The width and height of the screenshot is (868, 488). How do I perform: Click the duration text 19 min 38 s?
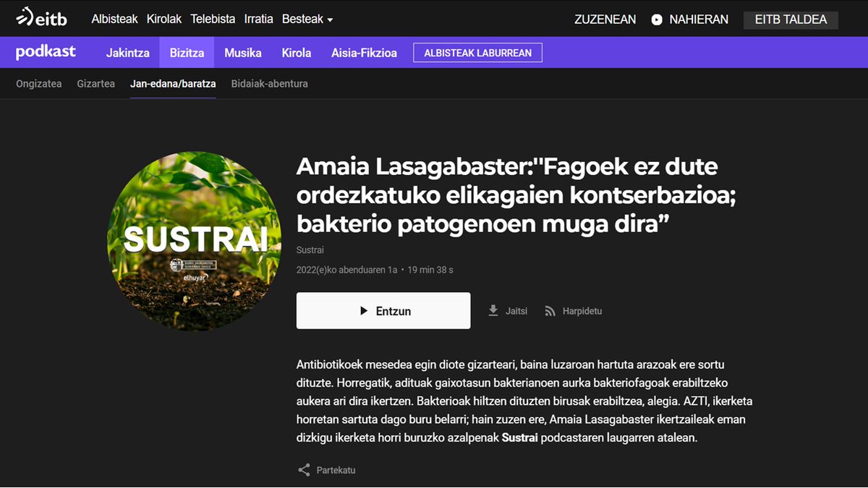430,270
